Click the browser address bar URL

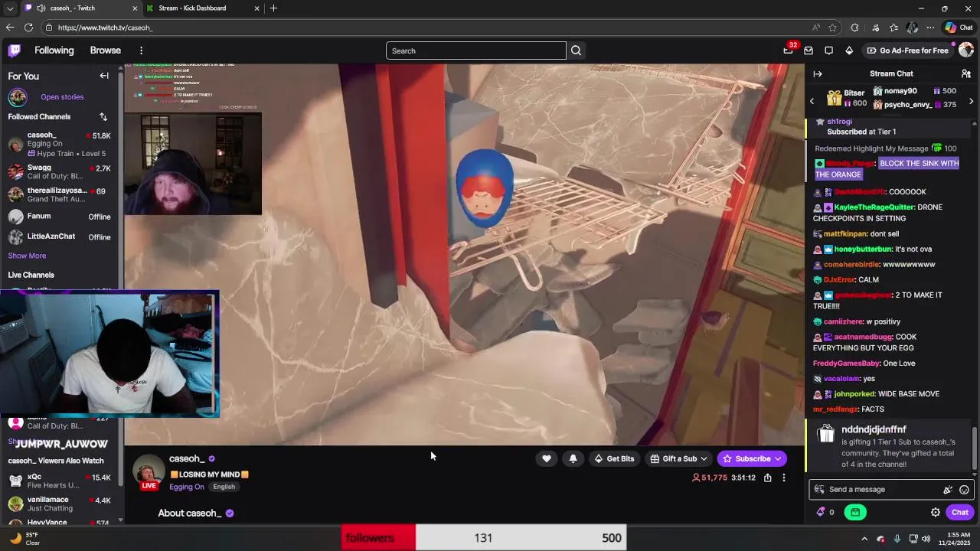coord(105,28)
